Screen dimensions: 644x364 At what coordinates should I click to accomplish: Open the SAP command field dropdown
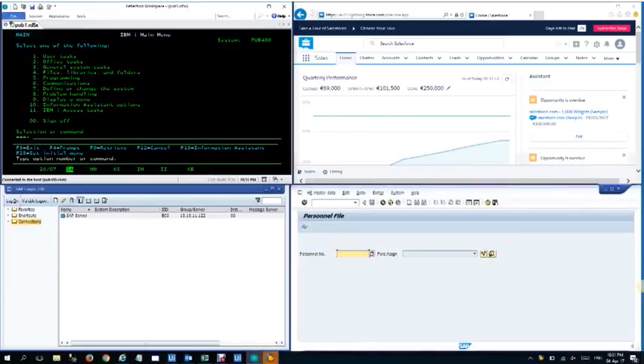tap(355, 202)
